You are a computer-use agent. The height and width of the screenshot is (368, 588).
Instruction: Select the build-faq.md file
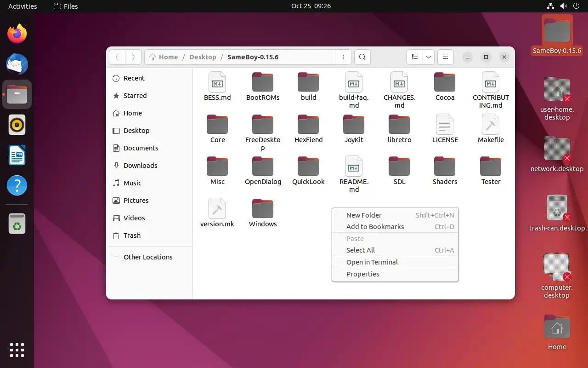coord(354,90)
